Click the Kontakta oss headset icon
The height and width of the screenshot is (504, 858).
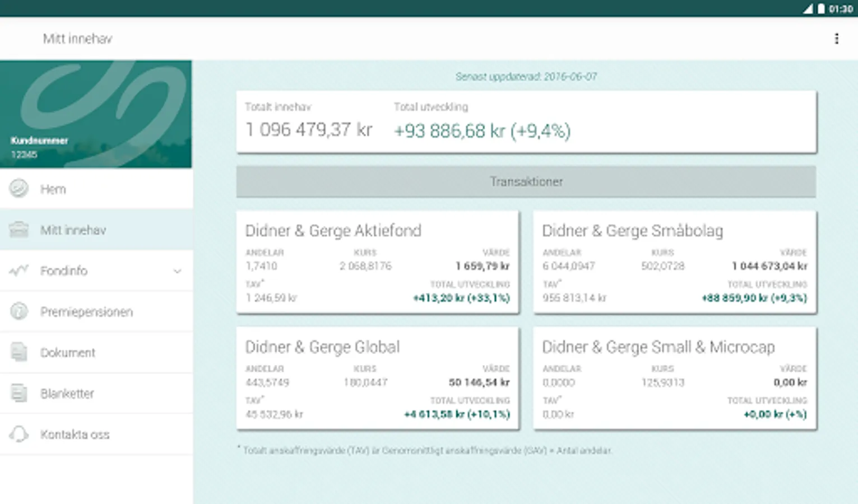18,434
